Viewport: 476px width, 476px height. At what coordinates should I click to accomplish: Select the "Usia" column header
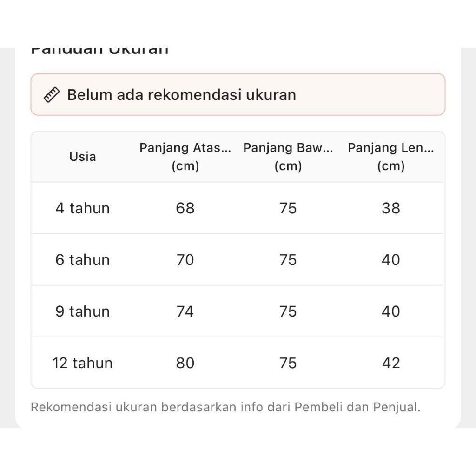[x=83, y=157]
